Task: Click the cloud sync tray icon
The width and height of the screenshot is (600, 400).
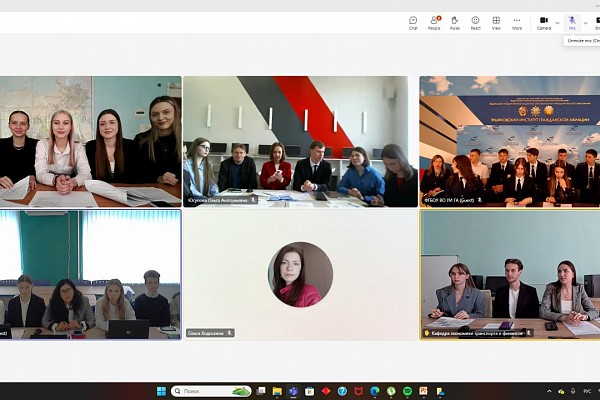Action: click(561, 391)
